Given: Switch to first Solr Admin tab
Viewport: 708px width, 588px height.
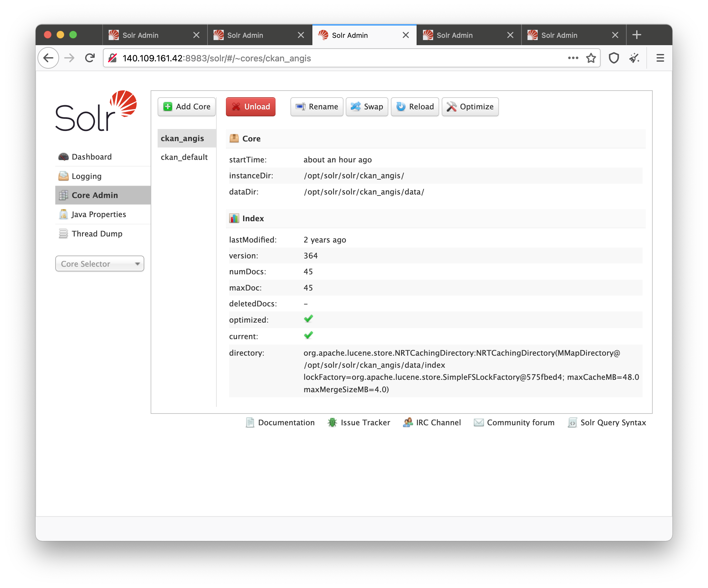Looking at the screenshot, I should [x=155, y=35].
